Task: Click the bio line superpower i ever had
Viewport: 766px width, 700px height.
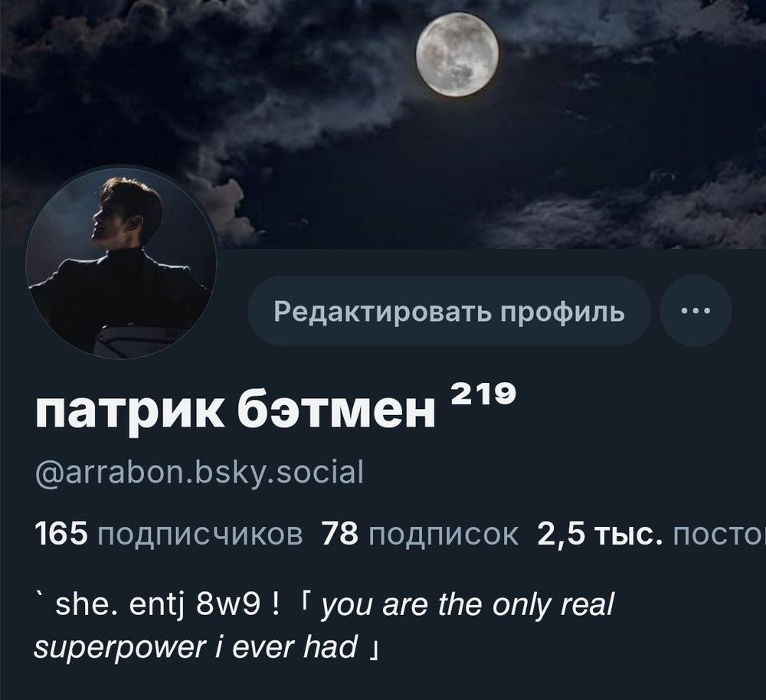Action: coord(195,646)
